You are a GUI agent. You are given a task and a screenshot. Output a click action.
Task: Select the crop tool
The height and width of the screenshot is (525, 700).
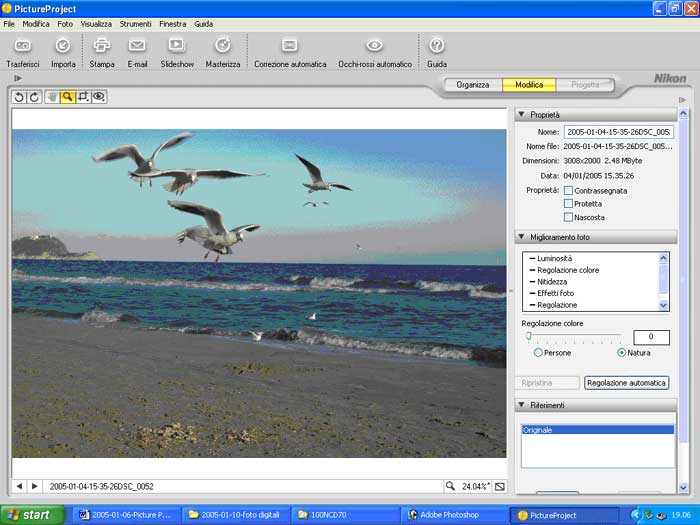[x=83, y=97]
